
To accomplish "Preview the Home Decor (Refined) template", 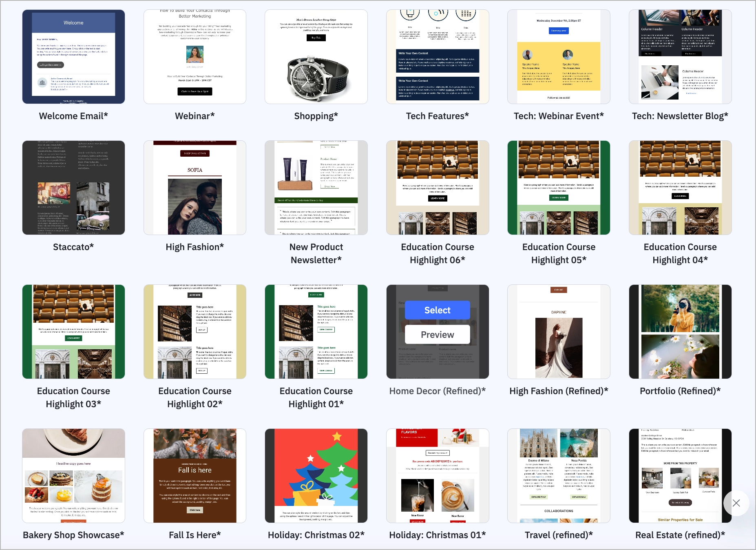I will pyautogui.click(x=437, y=334).
